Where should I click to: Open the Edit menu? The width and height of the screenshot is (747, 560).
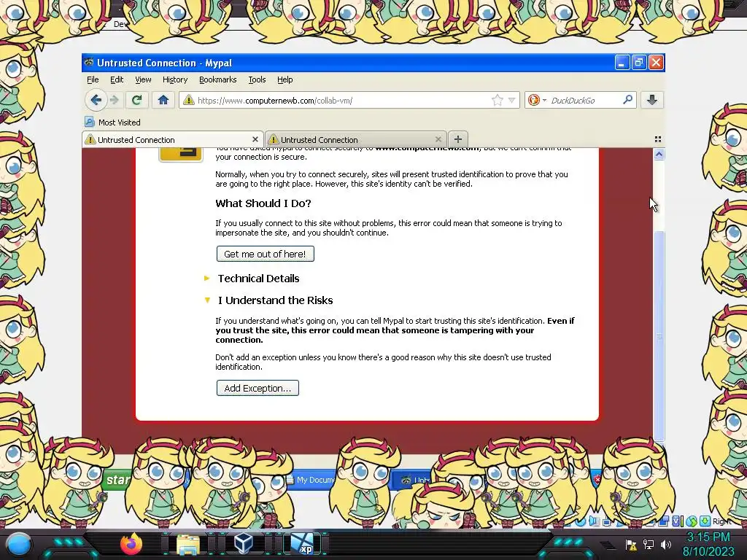click(x=117, y=79)
